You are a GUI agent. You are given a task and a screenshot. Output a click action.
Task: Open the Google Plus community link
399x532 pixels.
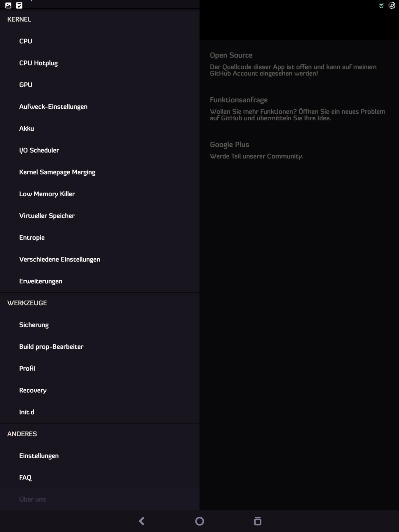coord(298,150)
